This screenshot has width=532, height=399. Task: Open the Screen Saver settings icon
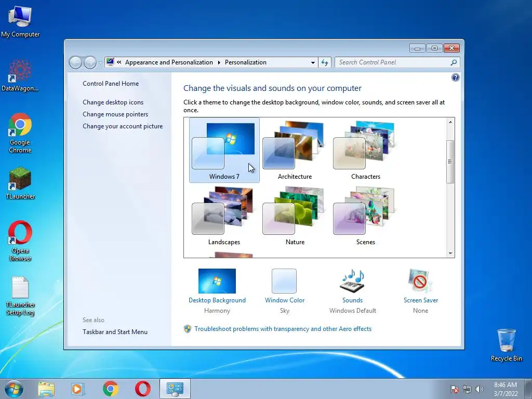pos(420,281)
